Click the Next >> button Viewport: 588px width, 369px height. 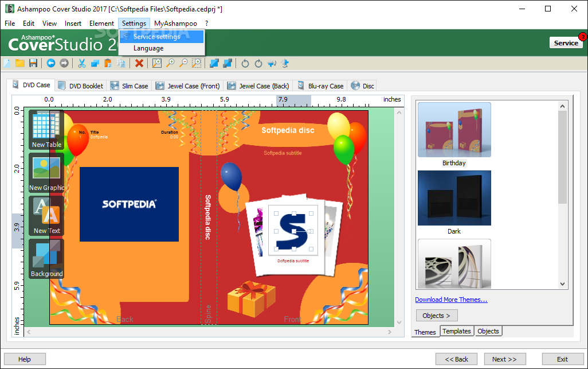[x=505, y=359]
